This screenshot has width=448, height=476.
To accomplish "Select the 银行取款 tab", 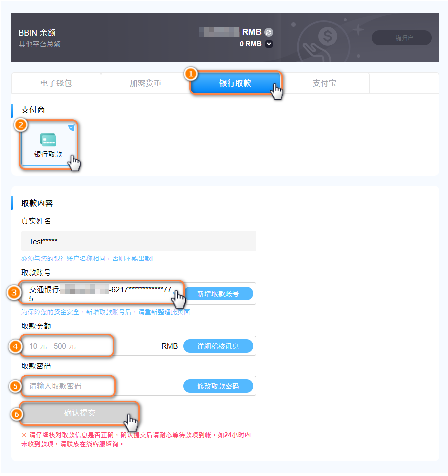I will 235,83.
